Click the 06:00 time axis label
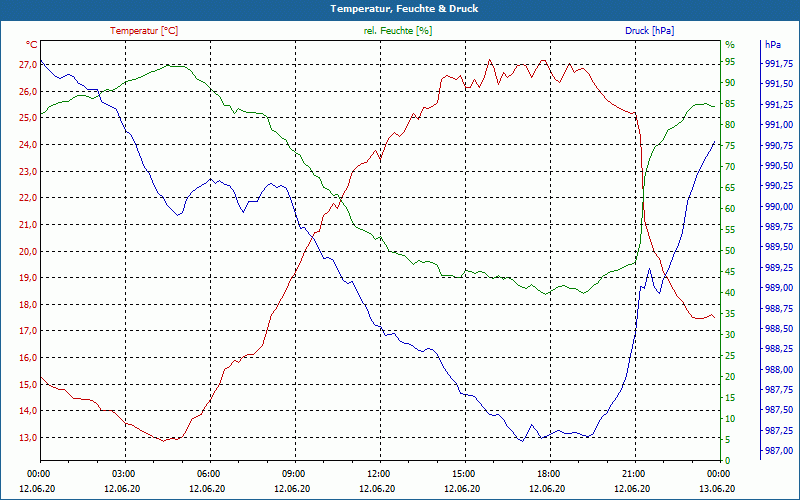 [x=208, y=474]
